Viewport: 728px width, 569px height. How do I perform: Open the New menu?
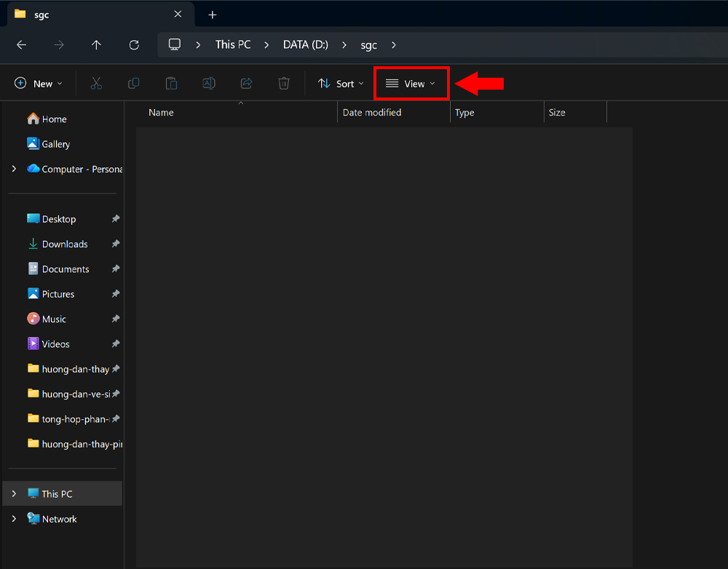tap(38, 83)
